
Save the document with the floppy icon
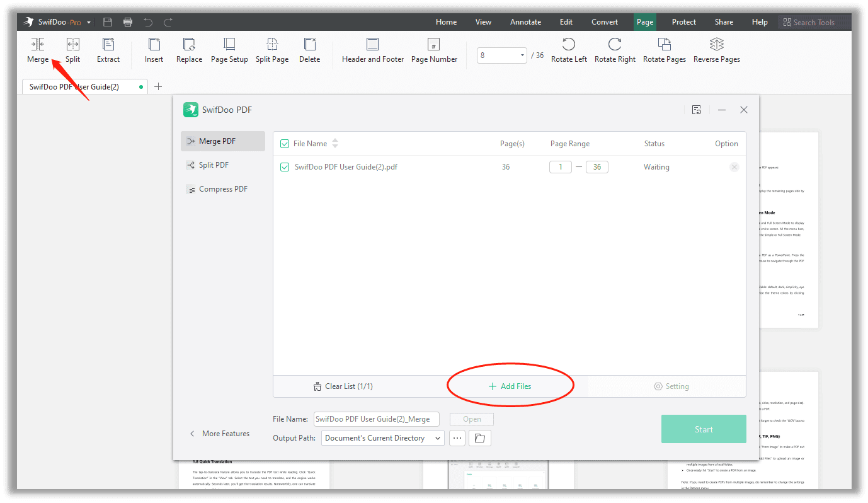pos(108,22)
